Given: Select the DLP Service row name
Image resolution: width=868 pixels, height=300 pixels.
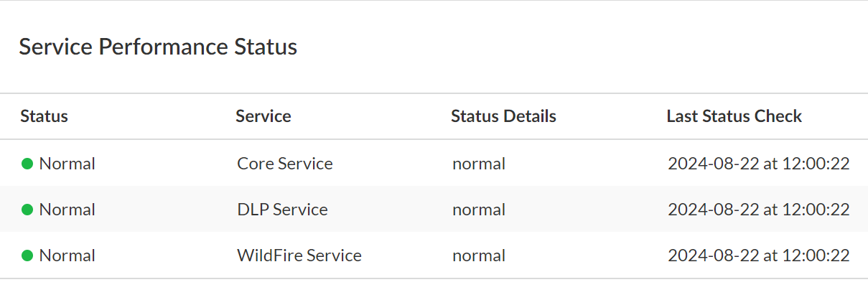Looking at the screenshot, I should [x=282, y=210].
